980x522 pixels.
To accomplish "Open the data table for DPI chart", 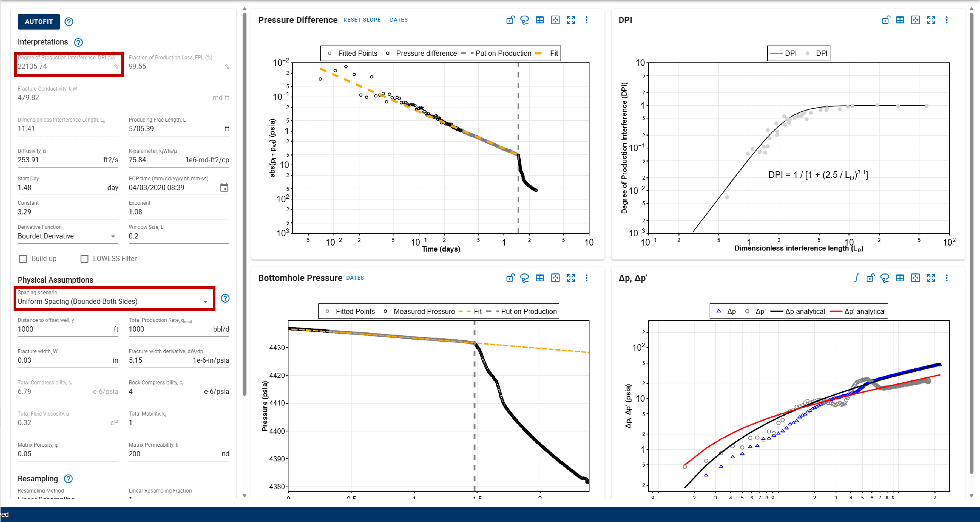I will (x=900, y=20).
